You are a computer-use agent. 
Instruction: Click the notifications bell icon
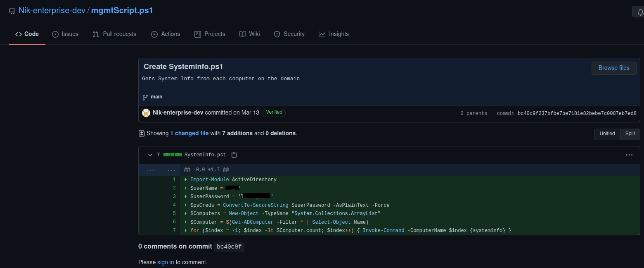click(x=639, y=12)
